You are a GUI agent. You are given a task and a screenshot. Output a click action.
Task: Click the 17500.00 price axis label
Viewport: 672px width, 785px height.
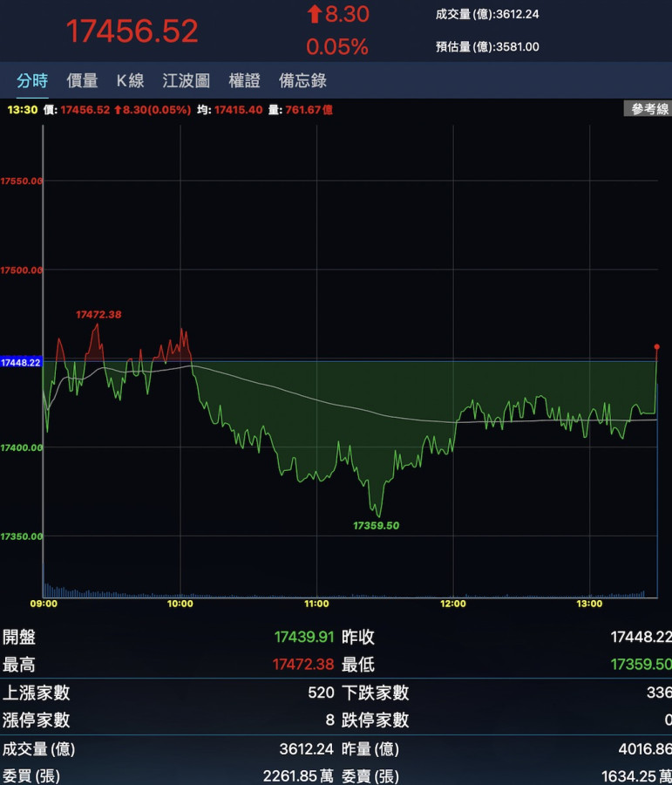click(x=22, y=270)
